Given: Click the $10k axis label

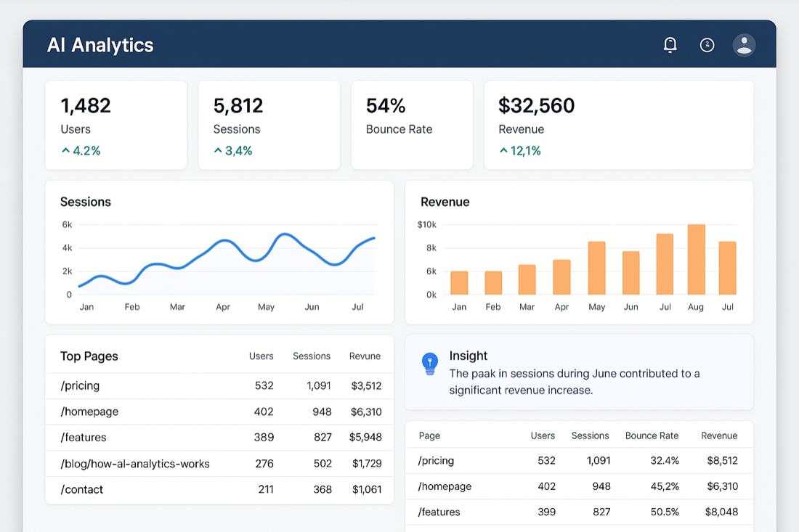Looking at the screenshot, I should 426,224.
